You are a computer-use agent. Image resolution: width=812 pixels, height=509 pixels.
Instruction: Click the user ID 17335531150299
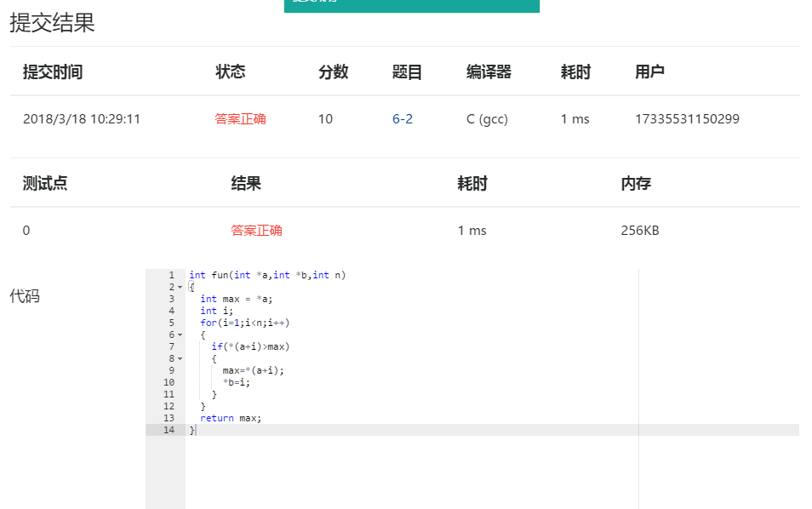point(687,119)
